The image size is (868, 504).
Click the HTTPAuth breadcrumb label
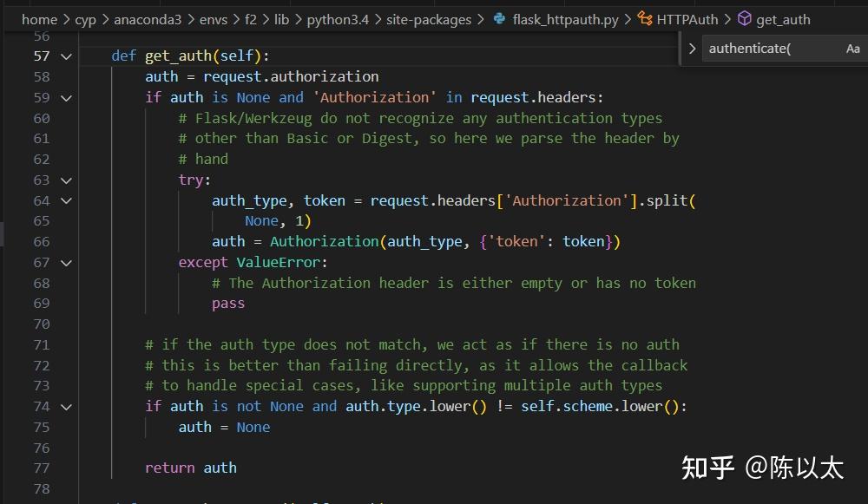[686, 18]
